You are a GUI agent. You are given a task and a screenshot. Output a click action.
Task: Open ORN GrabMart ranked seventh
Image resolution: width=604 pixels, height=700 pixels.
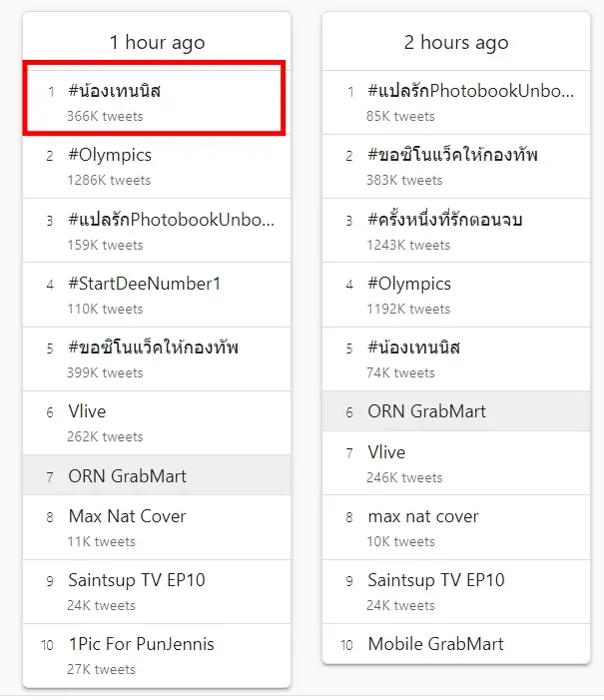point(127,476)
